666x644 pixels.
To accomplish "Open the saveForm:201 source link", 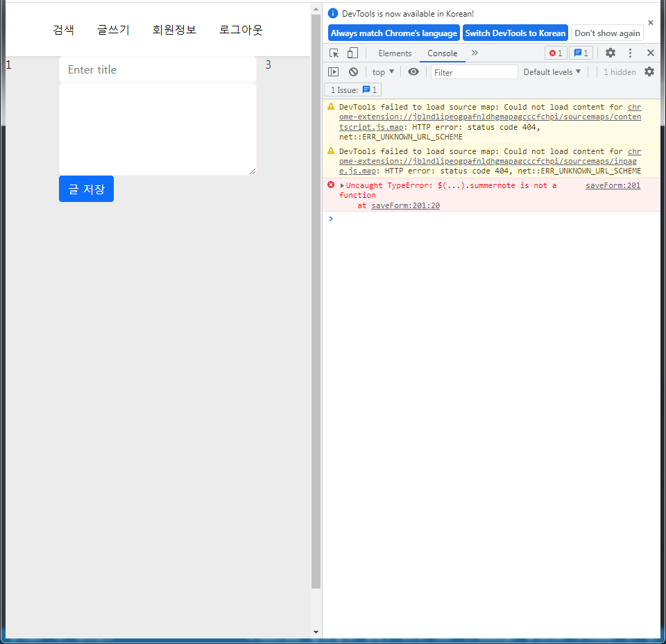I will pos(613,185).
